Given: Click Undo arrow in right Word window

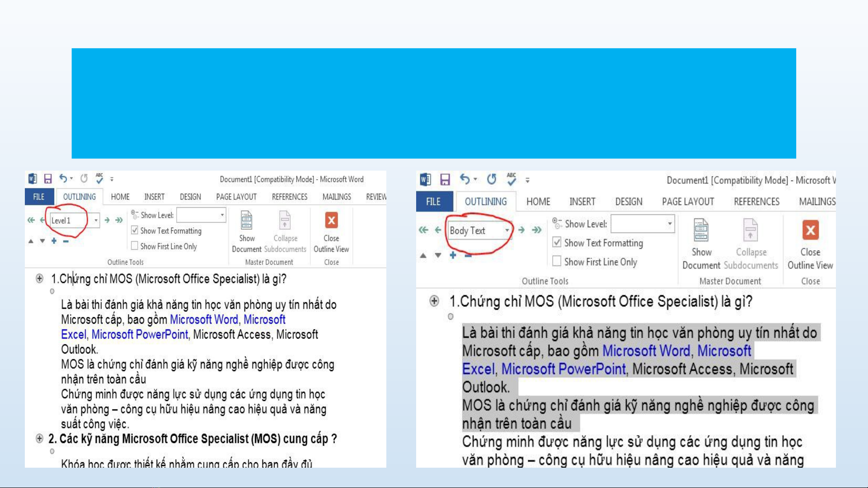Looking at the screenshot, I should [x=464, y=179].
